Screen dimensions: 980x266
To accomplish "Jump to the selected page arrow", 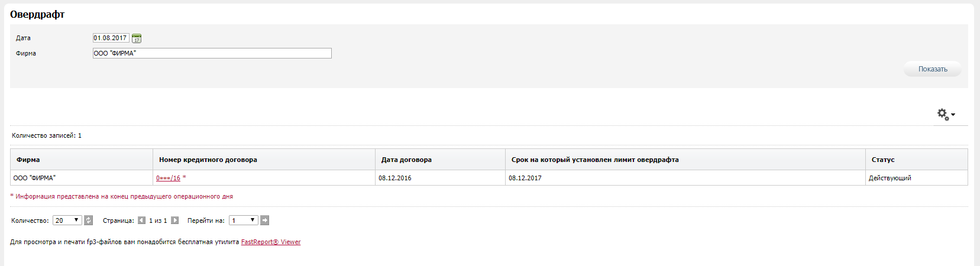I will point(265,220).
